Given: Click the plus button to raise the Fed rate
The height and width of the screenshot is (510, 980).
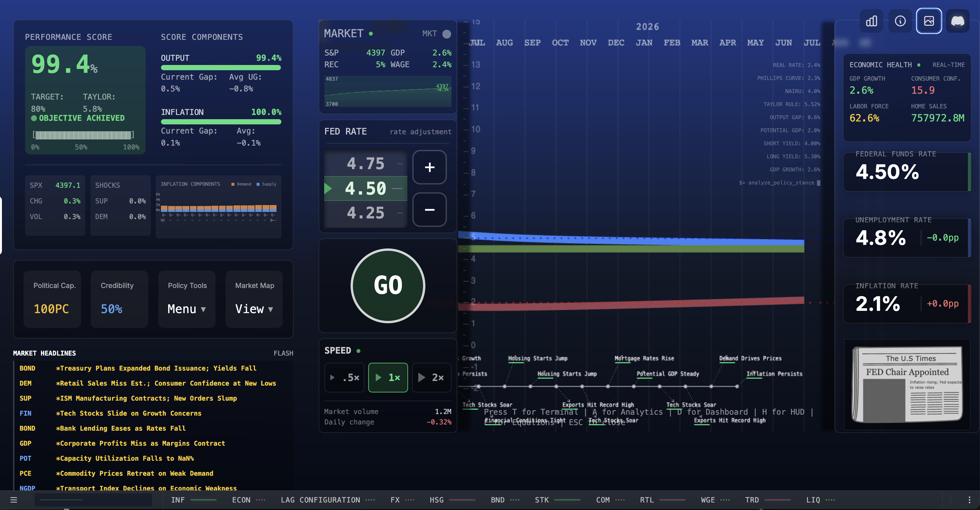Looking at the screenshot, I should [429, 167].
